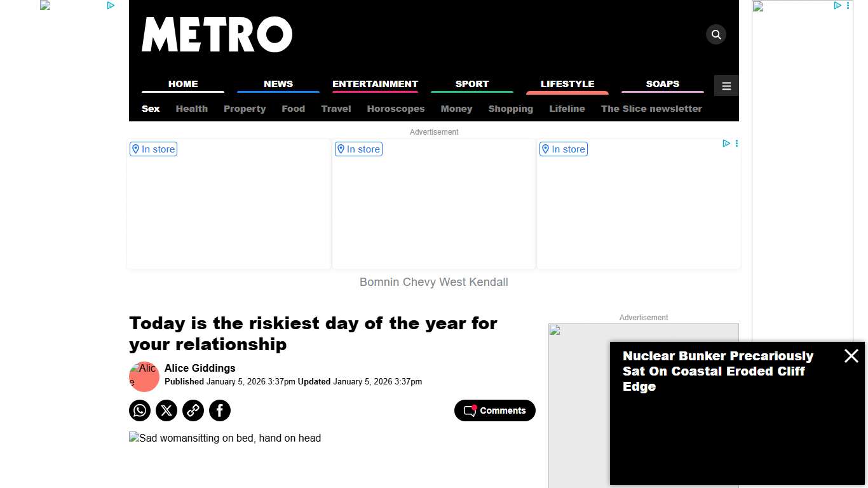The height and width of the screenshot is (488, 868).
Task: Open the search magnifying glass icon
Action: [715, 34]
